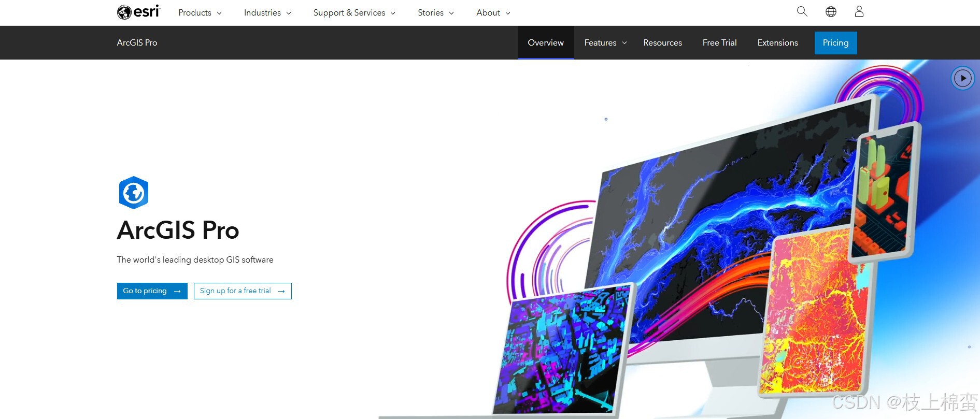This screenshot has height=419, width=980.
Task: Click the world's leading desktop GIS software tagline
Action: pyautogui.click(x=195, y=259)
